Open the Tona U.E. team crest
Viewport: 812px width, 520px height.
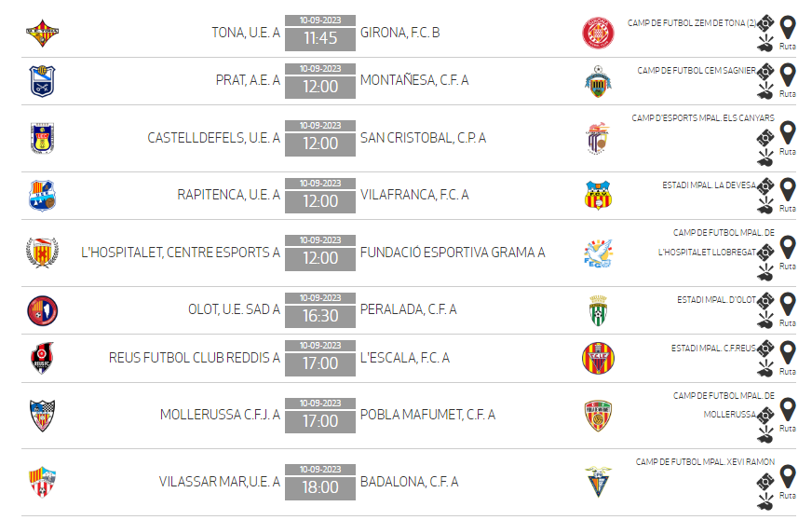43,34
